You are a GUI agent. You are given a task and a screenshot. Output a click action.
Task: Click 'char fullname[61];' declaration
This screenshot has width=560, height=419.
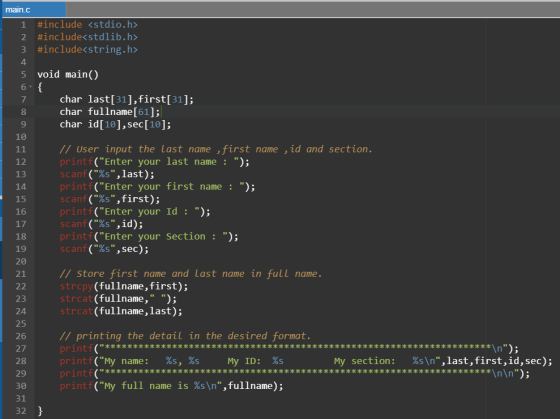coord(110,112)
